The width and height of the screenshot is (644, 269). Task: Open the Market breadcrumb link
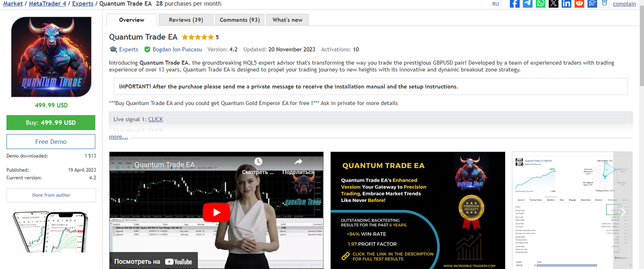13,3
